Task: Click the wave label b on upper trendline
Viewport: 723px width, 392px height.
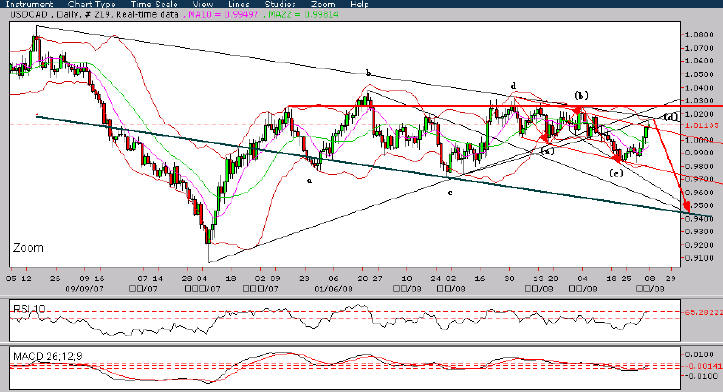Action: pos(368,72)
